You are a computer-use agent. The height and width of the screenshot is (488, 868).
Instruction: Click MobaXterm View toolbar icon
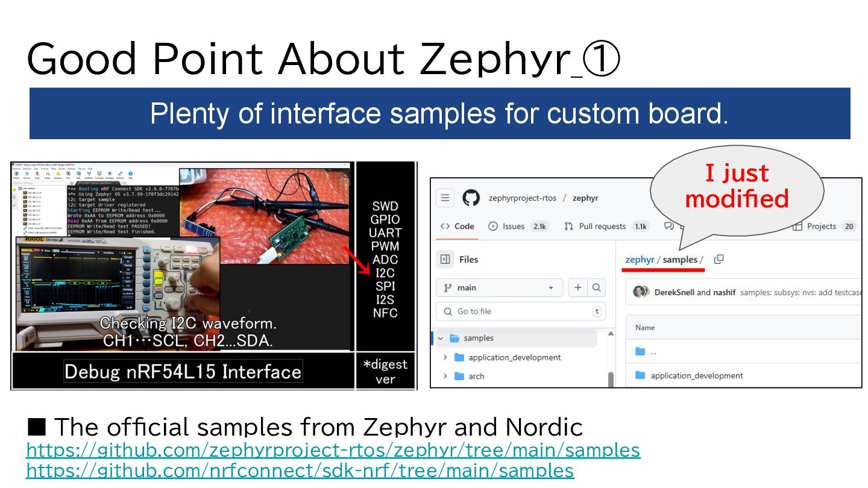pos(68,174)
